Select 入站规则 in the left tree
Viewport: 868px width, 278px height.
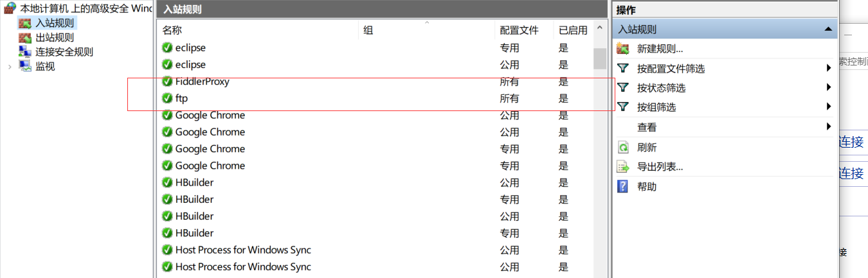coord(55,23)
